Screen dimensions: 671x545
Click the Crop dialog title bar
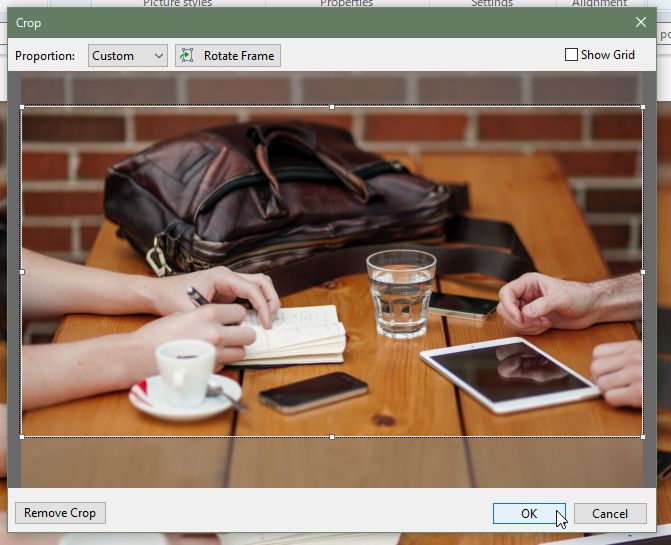pos(300,23)
